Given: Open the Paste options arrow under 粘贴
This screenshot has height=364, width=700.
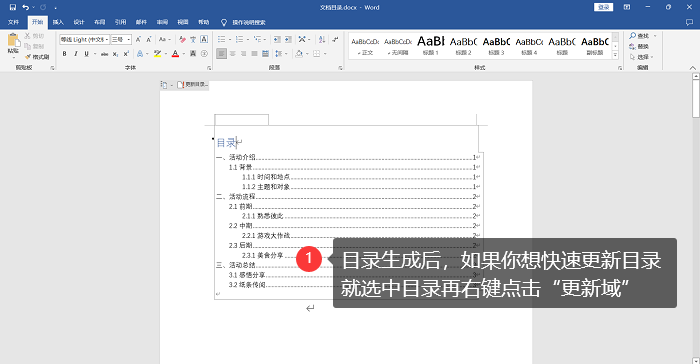Looking at the screenshot, I should [x=13, y=58].
